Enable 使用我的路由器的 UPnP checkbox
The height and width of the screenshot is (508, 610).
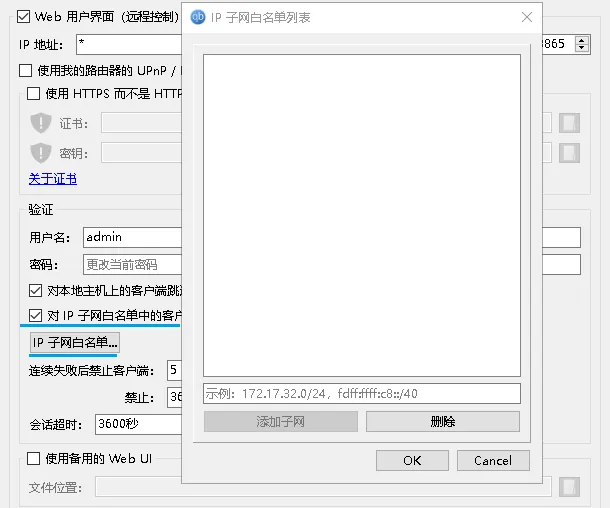(26, 70)
